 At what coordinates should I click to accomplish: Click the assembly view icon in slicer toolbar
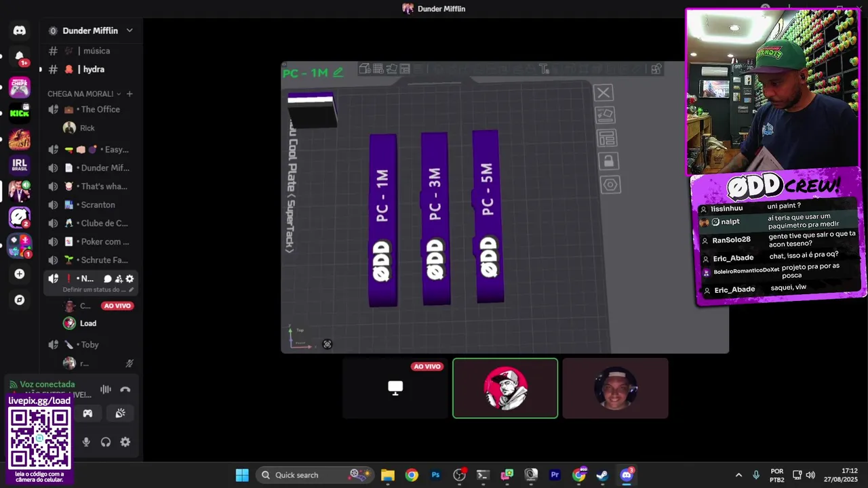tap(656, 69)
